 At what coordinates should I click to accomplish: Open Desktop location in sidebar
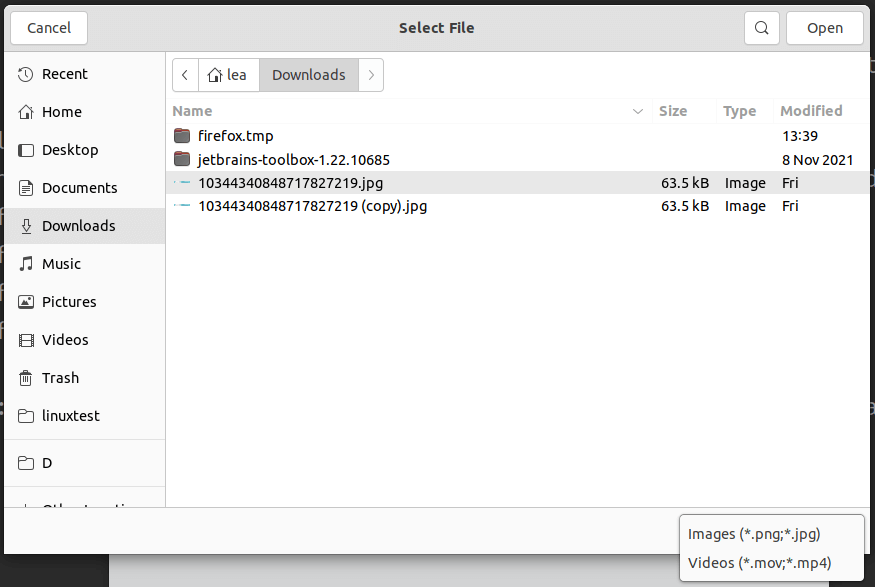[x=70, y=150]
